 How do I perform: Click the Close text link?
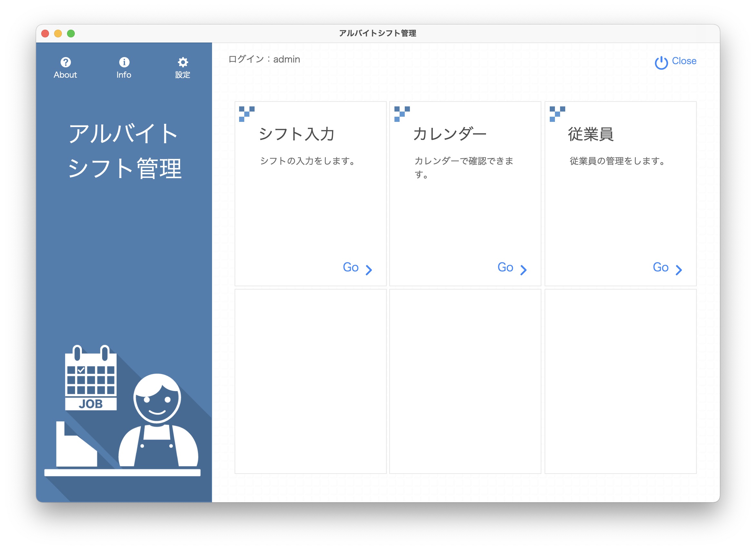pyautogui.click(x=684, y=61)
